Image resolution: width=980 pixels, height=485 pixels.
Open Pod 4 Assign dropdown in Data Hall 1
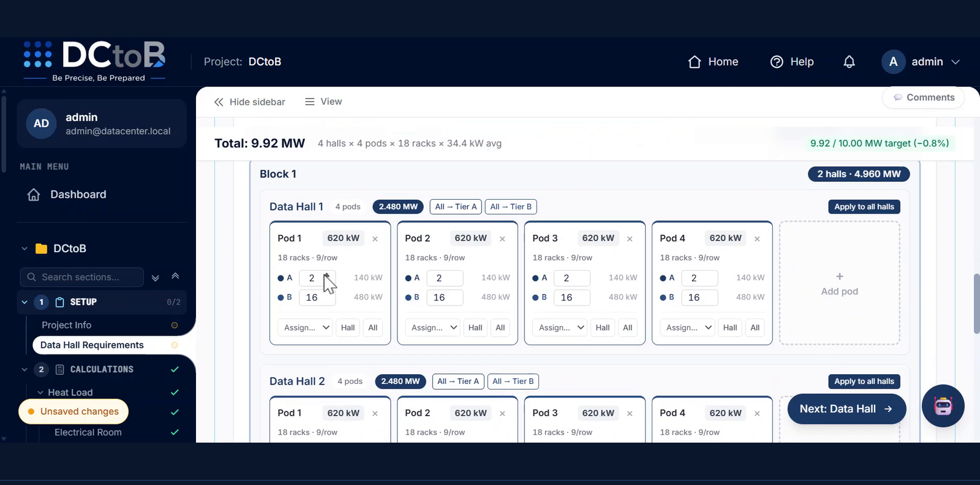coord(688,328)
